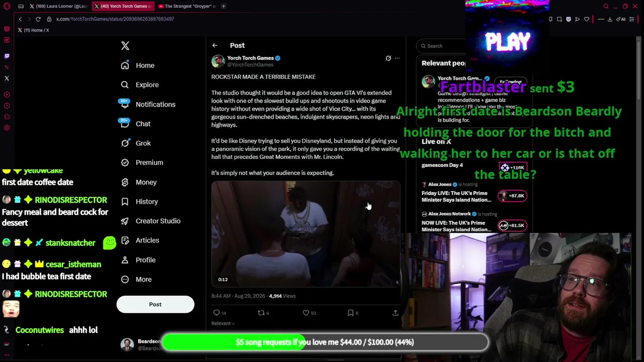Click the reply icon with 14 replies

(217, 313)
